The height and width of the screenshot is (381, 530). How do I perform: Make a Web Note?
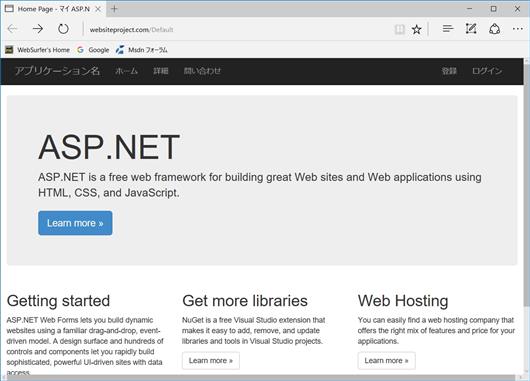click(x=471, y=29)
